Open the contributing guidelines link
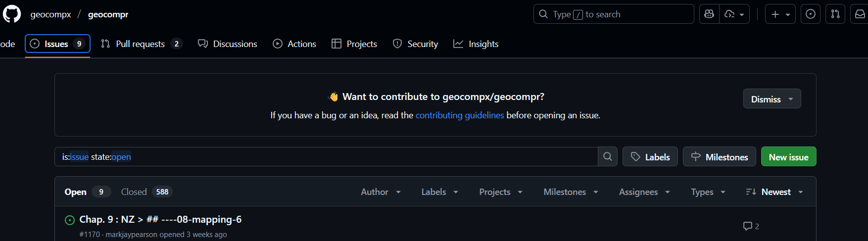 (459, 115)
